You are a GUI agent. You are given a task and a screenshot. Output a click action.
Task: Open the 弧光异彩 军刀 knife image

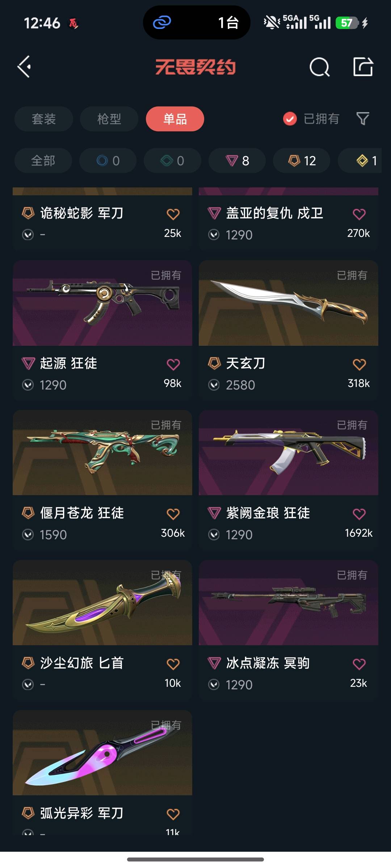point(102,753)
